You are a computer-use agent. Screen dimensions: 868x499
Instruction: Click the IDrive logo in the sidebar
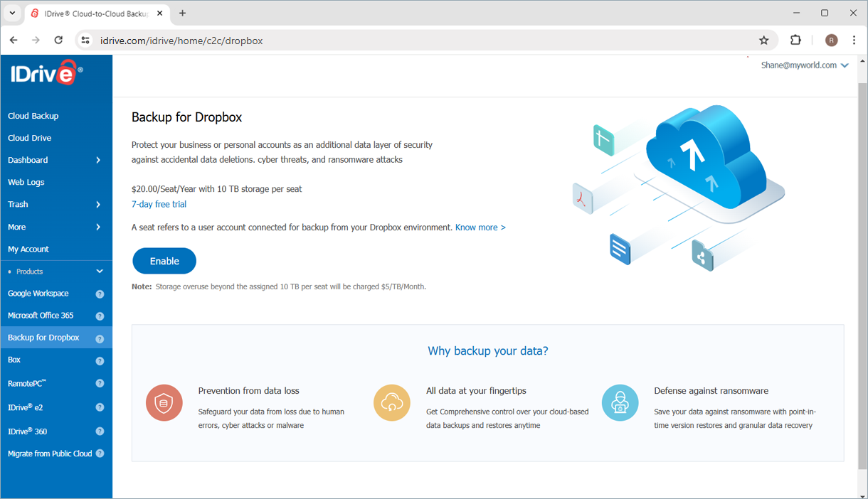[x=46, y=73]
